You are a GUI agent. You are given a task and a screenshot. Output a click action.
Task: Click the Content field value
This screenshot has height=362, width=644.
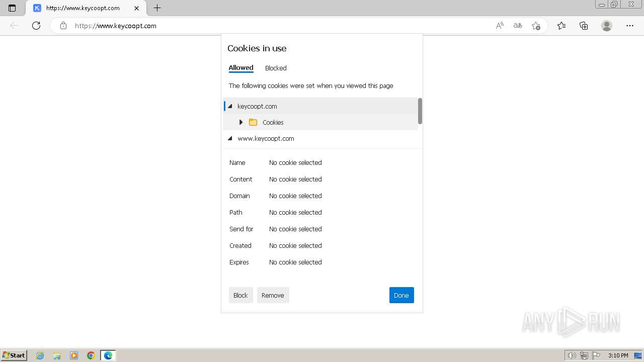click(295, 179)
